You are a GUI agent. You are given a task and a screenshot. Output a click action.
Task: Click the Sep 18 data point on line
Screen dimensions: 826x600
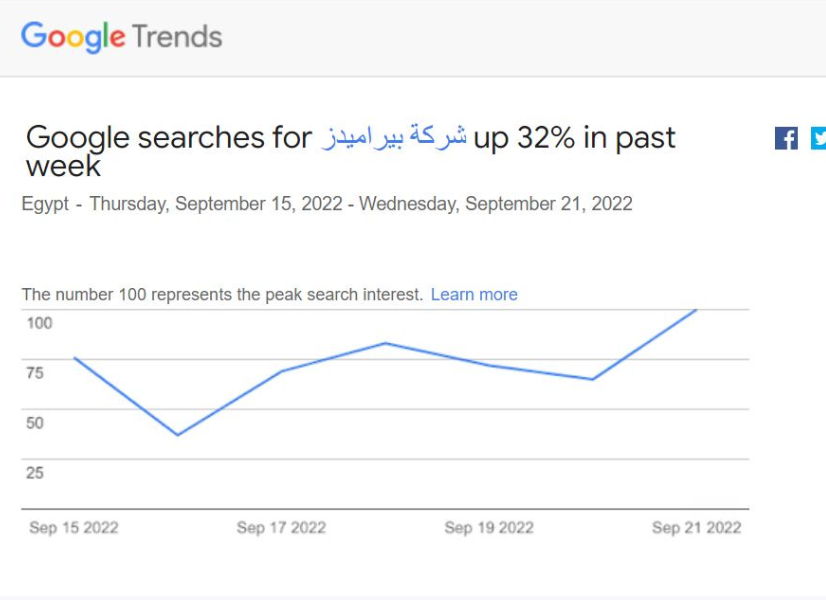tap(385, 343)
